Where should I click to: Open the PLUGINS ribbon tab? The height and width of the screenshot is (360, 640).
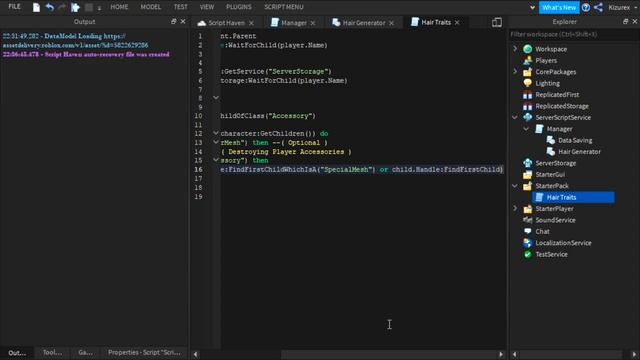click(239, 7)
